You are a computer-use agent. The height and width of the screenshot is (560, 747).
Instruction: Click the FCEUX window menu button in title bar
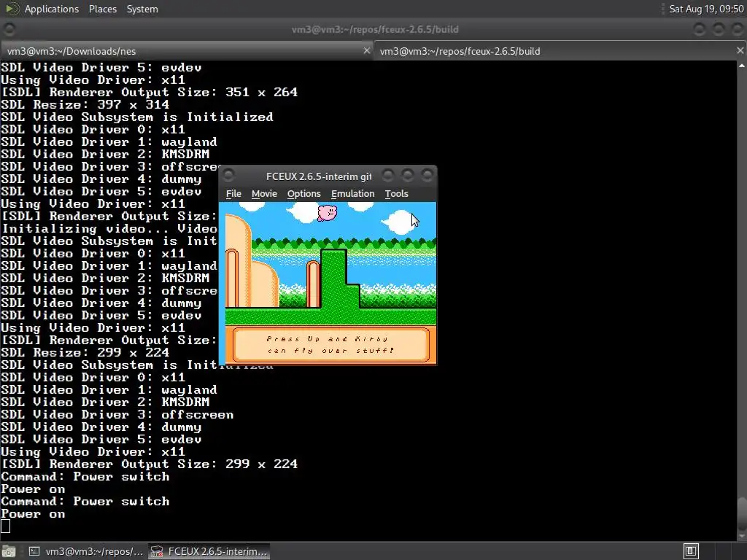[228, 176]
